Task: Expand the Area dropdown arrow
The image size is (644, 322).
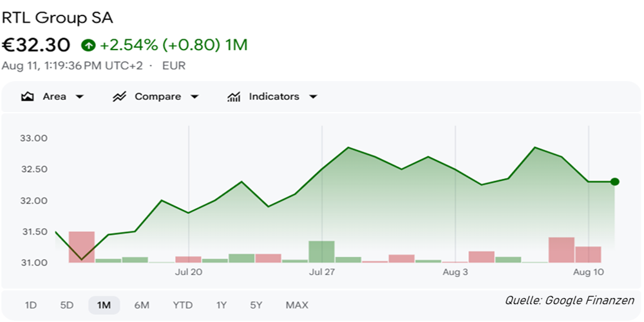Action: tap(80, 97)
